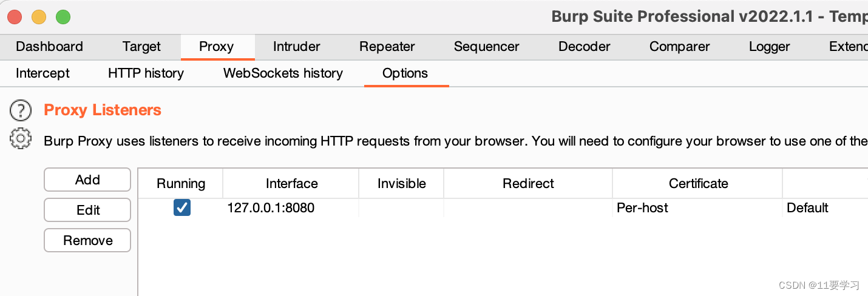Open the Sequencer tab
Image resolution: width=868 pixels, height=296 pixels.
(x=486, y=47)
